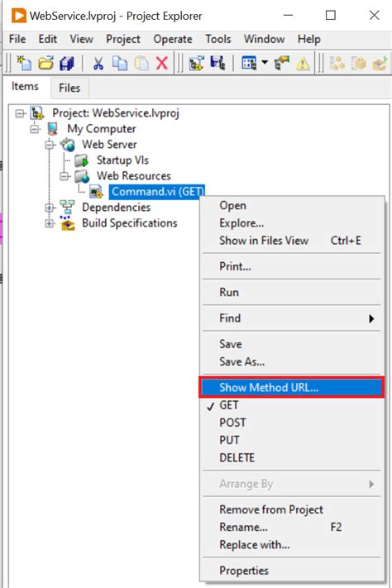Click the Save All toolbar icon
This screenshot has height=588, width=392.
click(67, 63)
